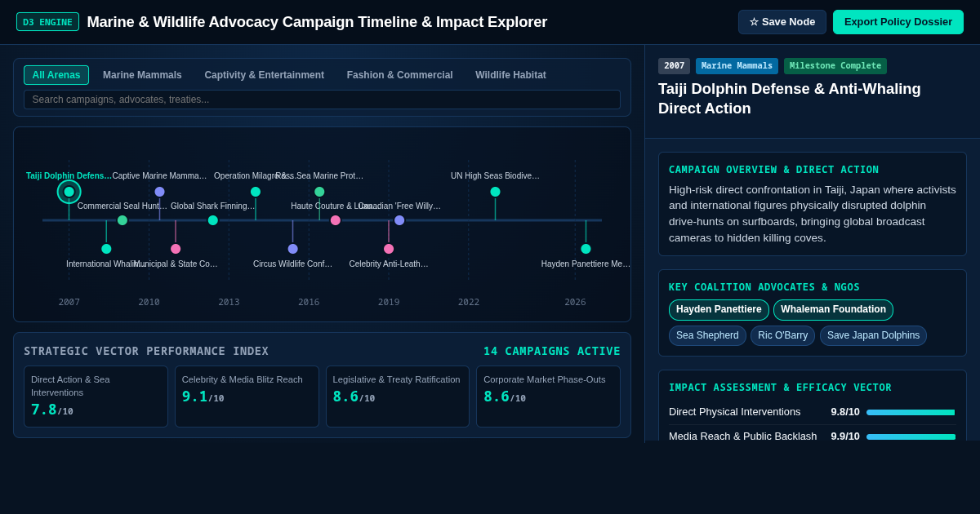Select the Captive Marine Mammal timeline node
980x514 pixels.
[x=159, y=192]
